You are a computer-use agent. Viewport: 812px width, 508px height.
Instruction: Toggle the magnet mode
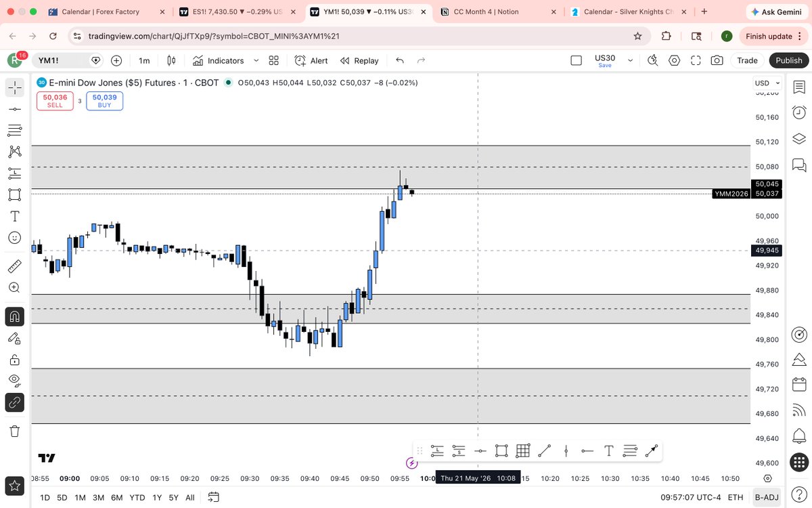click(x=14, y=316)
